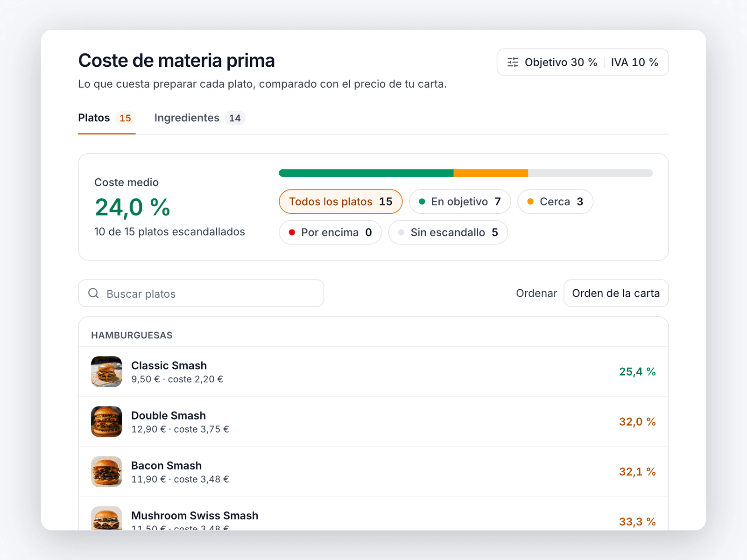The width and height of the screenshot is (747, 560).
Task: Focus the Buscar platos search field
Action: pyautogui.click(x=201, y=293)
